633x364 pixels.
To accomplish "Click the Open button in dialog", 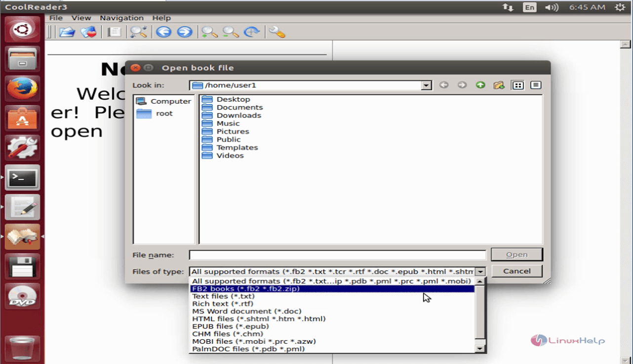I will click(x=517, y=255).
